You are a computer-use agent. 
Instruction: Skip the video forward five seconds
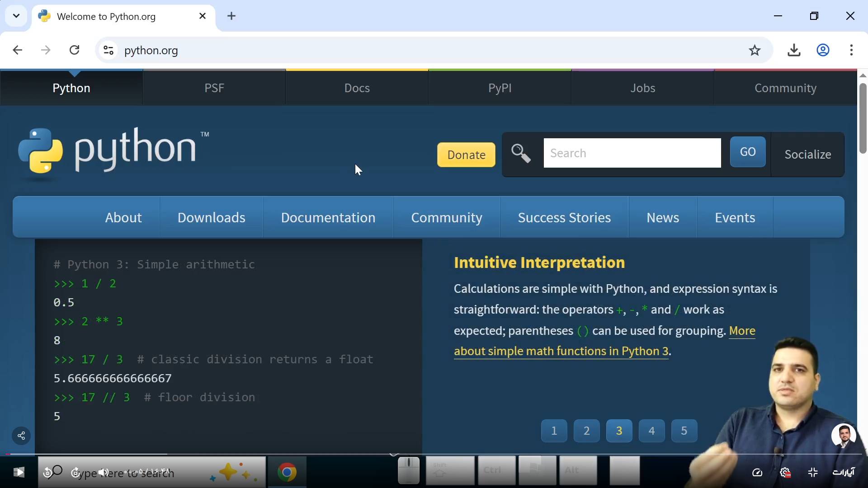click(x=75, y=473)
